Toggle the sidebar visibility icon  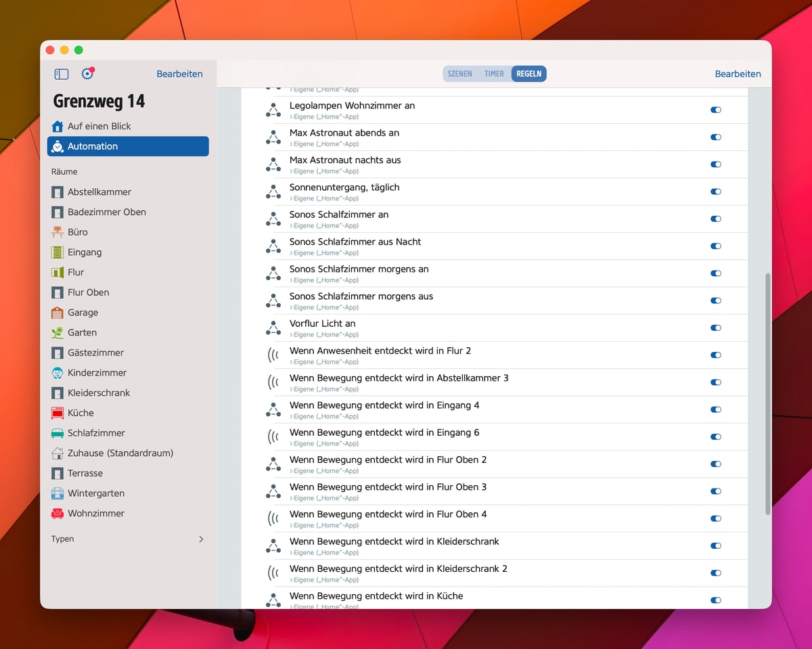coord(62,74)
